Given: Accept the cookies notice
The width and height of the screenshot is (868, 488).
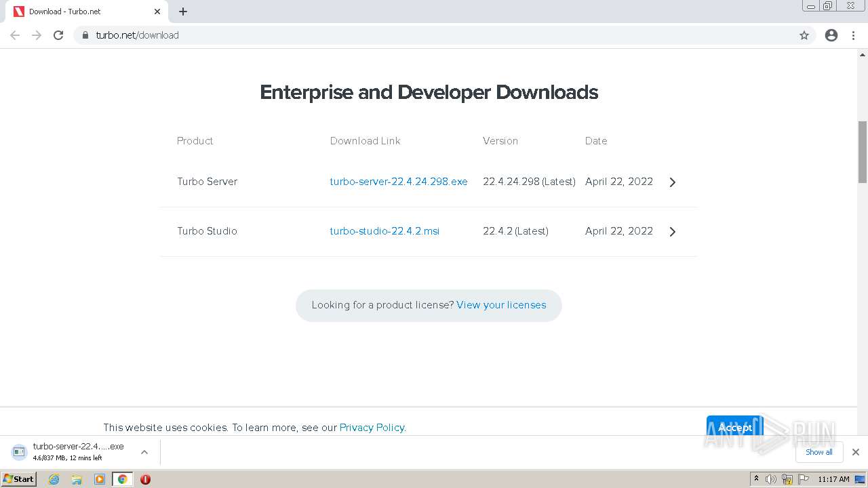Looking at the screenshot, I should [734, 427].
